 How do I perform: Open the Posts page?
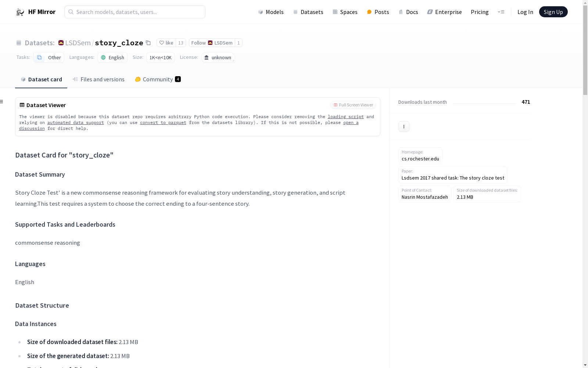pyautogui.click(x=378, y=12)
